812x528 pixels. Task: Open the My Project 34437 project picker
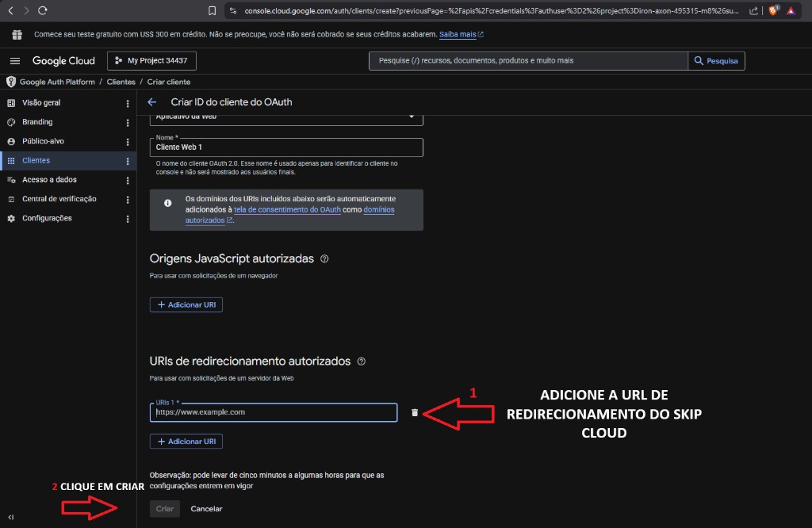151,60
